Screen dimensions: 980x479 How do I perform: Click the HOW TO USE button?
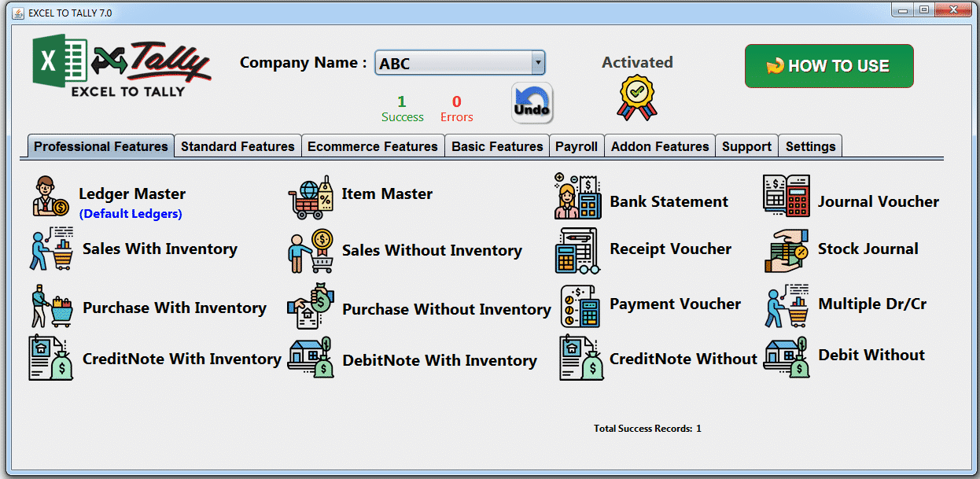tap(828, 66)
